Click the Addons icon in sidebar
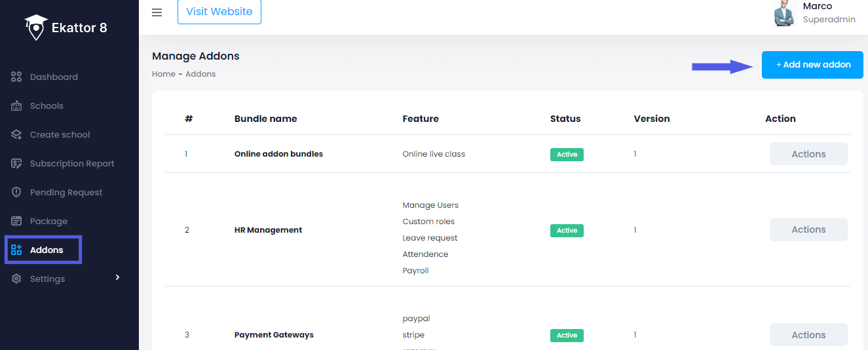This screenshot has width=868, height=350. (x=17, y=250)
